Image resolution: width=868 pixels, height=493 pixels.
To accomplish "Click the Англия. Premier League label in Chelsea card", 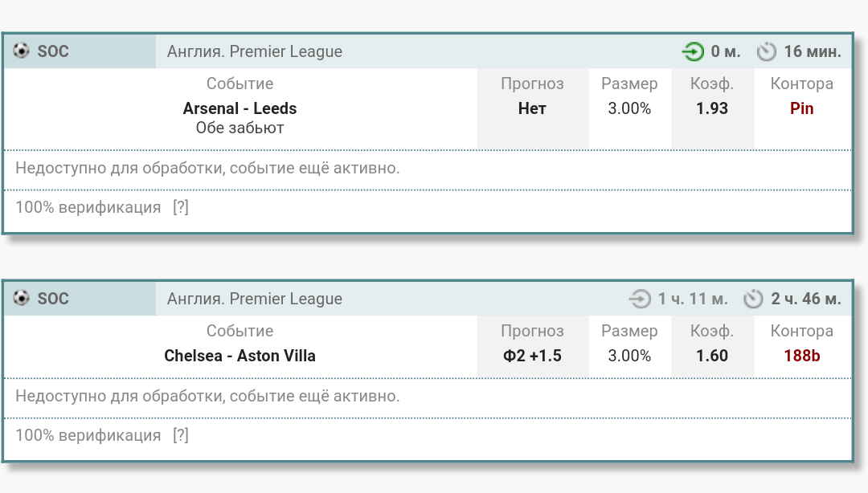I will pos(255,299).
